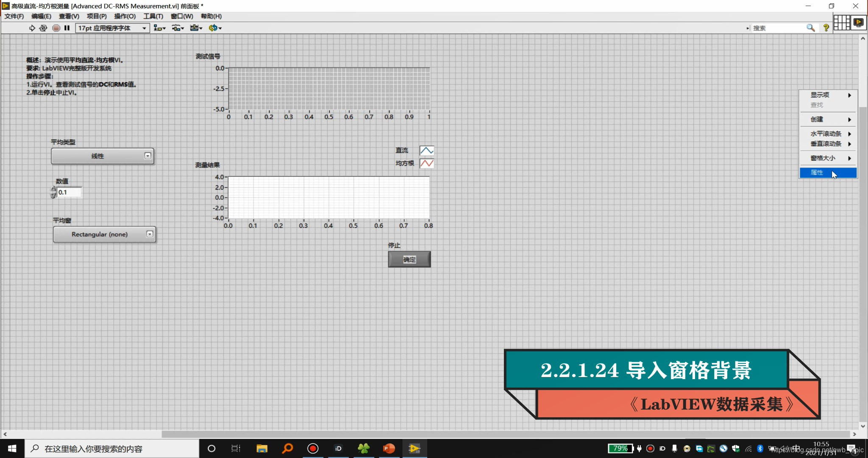This screenshot has width=868, height=458.
Task: Click the Wi-Fi tray icon
Action: pos(748,449)
